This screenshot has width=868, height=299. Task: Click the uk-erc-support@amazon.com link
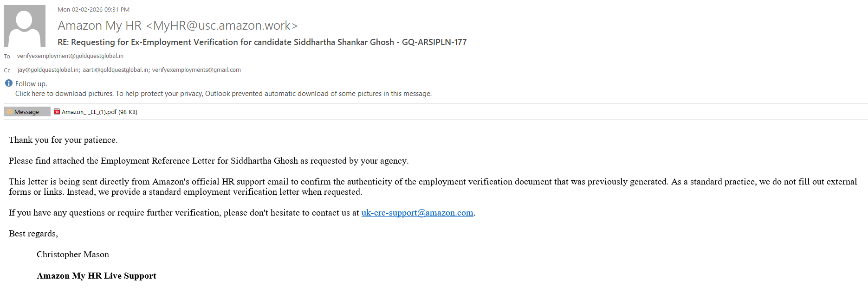pyautogui.click(x=417, y=213)
